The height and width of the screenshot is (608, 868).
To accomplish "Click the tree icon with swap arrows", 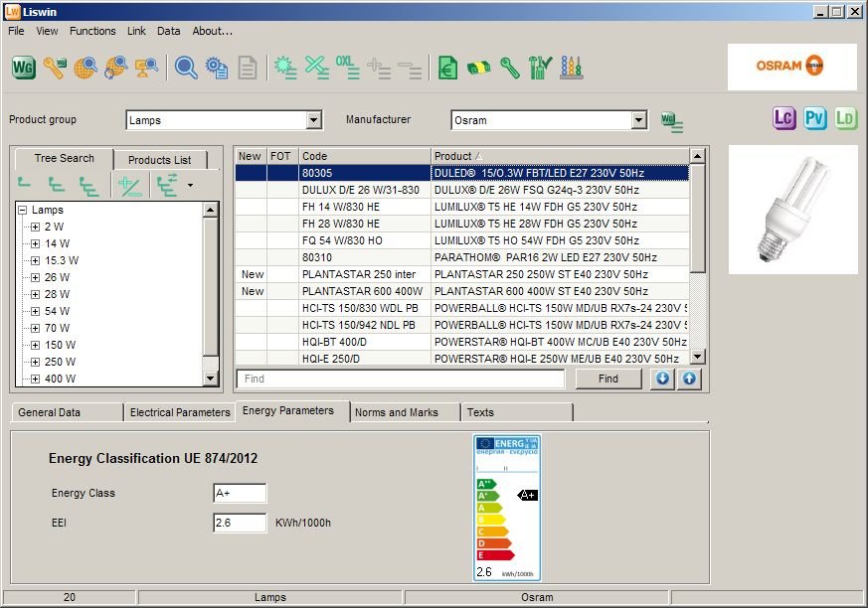I will click(168, 185).
